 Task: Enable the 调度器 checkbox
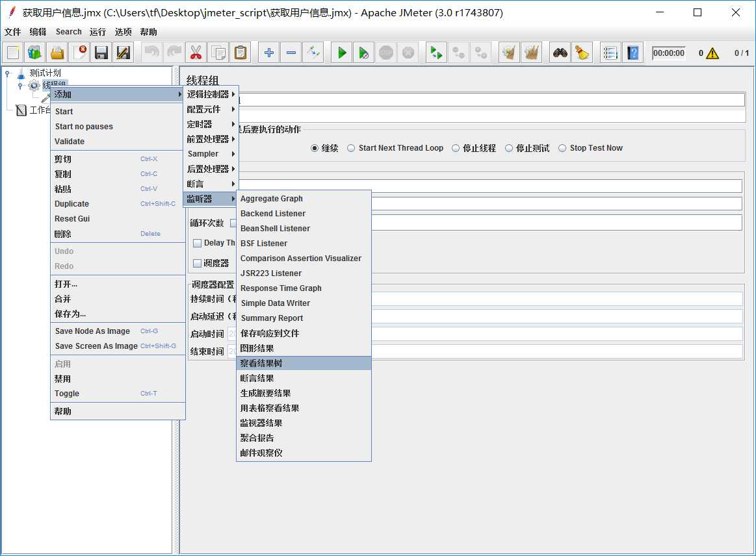pos(197,263)
